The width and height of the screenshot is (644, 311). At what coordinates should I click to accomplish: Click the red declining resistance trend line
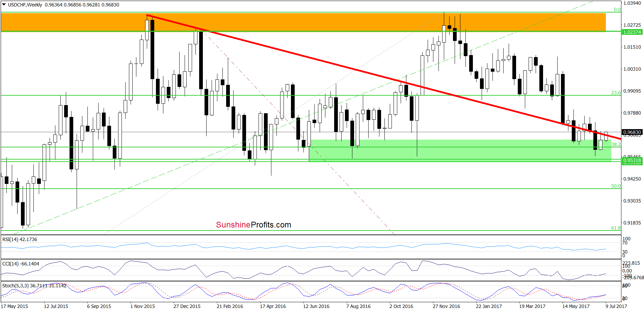tap(384, 77)
